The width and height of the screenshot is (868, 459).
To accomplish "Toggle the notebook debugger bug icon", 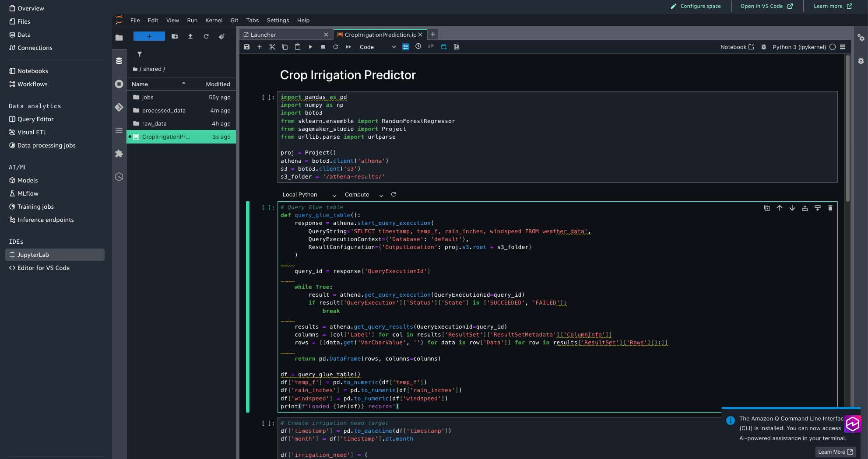I will pos(763,47).
